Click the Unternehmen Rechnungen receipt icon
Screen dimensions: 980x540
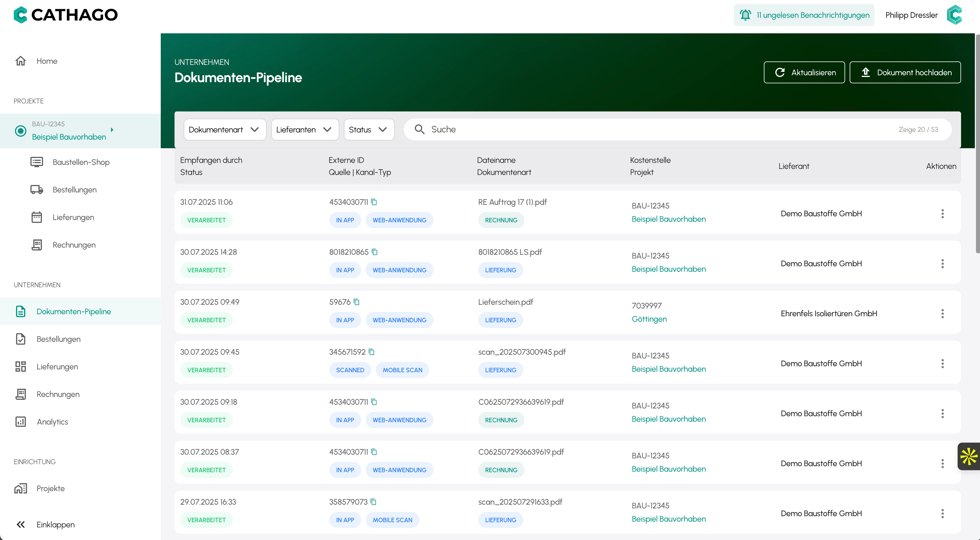[21, 394]
